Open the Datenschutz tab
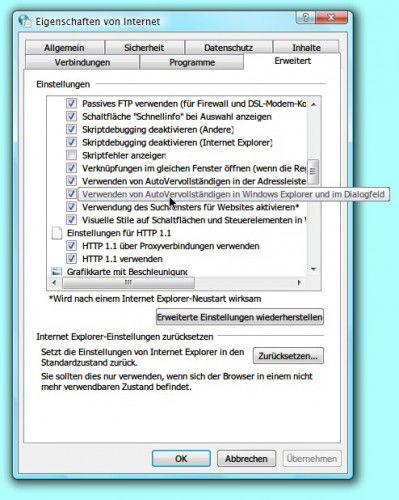The height and width of the screenshot is (500, 399). (229, 48)
